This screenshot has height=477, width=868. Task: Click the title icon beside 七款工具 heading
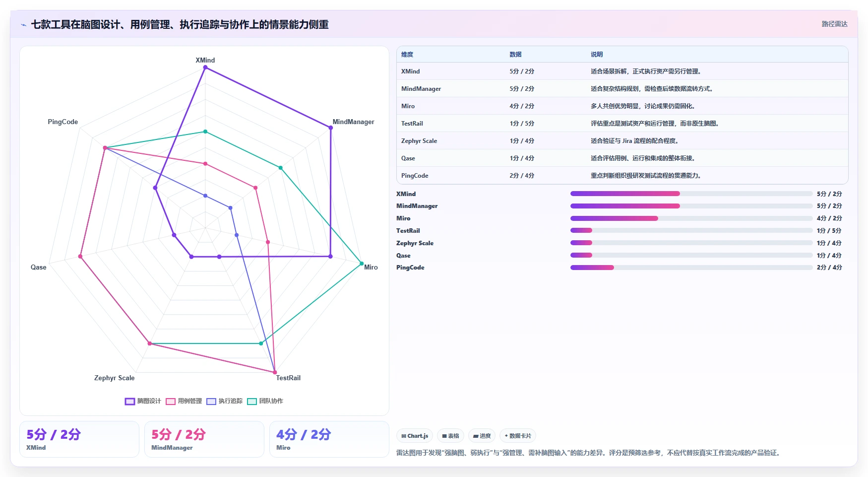click(24, 25)
